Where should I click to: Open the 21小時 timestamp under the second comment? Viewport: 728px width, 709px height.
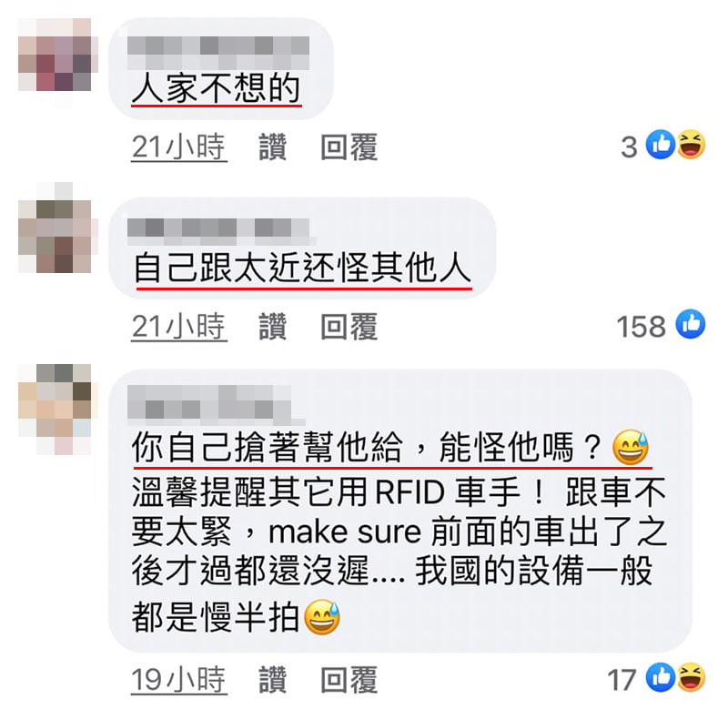pyautogui.click(x=178, y=327)
